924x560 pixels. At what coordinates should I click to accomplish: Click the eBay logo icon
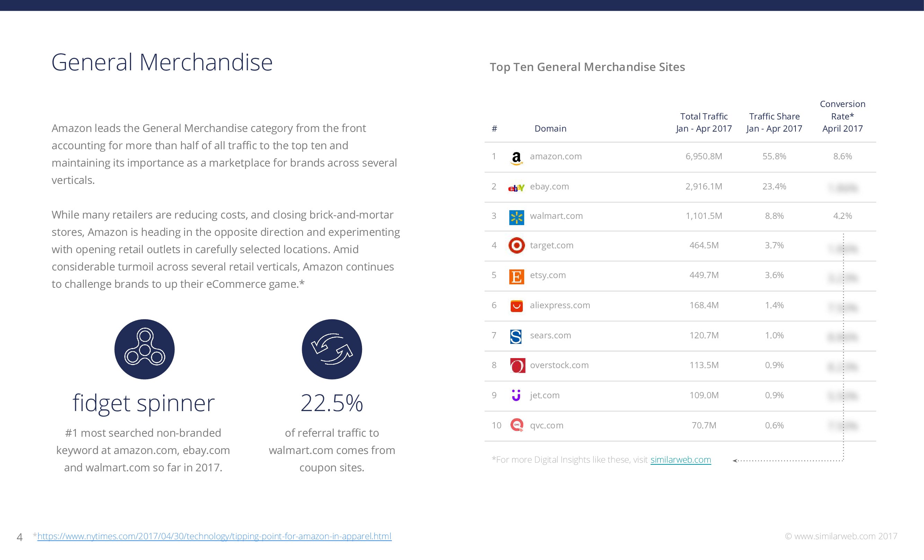pos(516,187)
